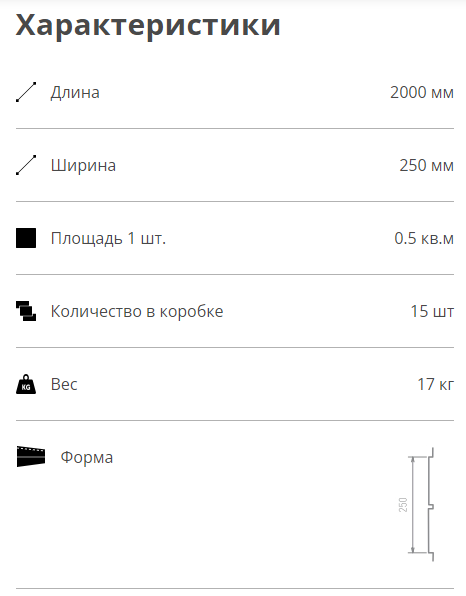Screen dimensions: 466x596
Task: Select the Форма label
Action: tap(87, 458)
